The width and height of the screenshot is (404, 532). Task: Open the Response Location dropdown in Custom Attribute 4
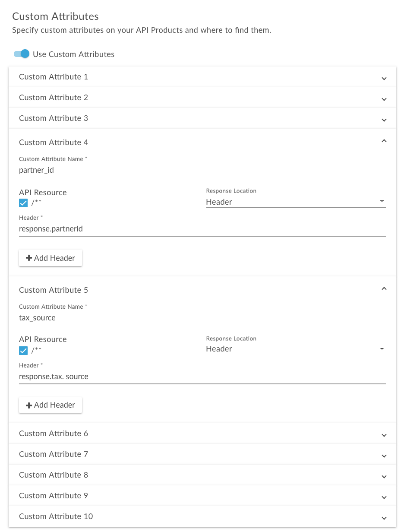point(295,202)
